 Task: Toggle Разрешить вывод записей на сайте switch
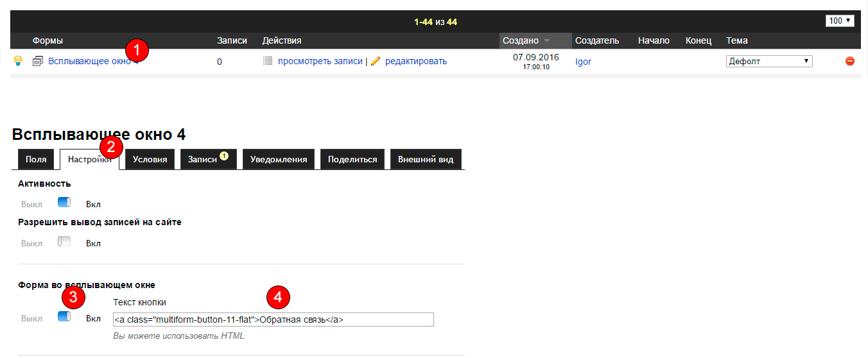[x=64, y=242]
